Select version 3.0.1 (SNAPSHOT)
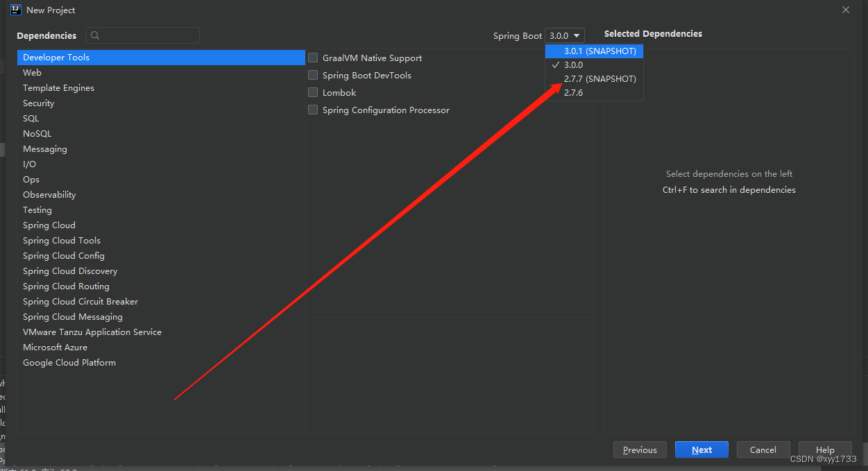The height and width of the screenshot is (471, 868). (x=595, y=51)
